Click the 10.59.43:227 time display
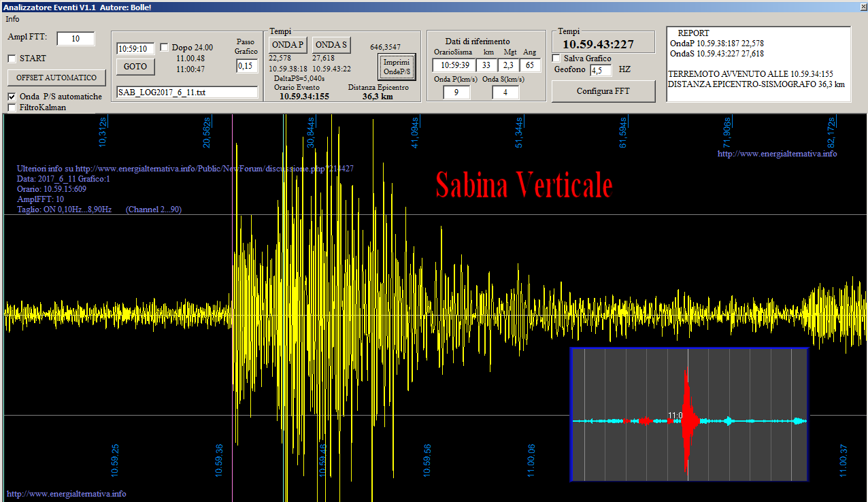The height and width of the screenshot is (502, 868). pyautogui.click(x=598, y=44)
